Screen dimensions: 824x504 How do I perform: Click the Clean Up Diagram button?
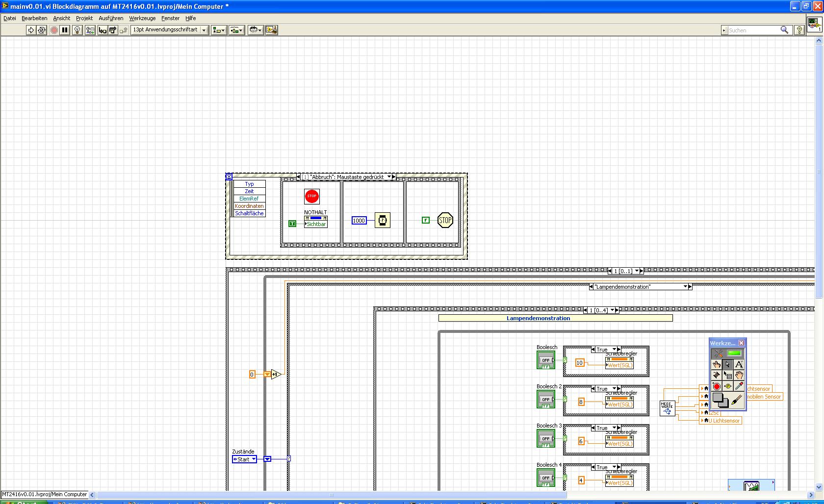tap(271, 30)
